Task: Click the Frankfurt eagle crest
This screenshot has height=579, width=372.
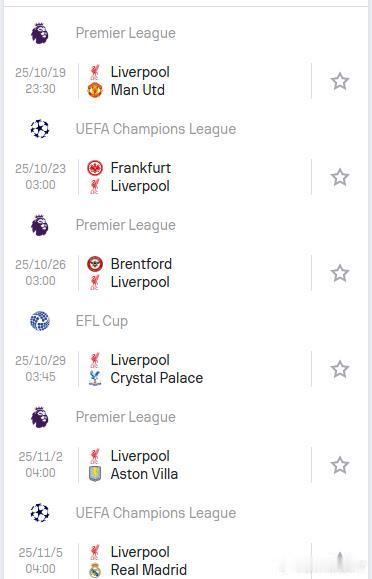Action: click(95, 168)
